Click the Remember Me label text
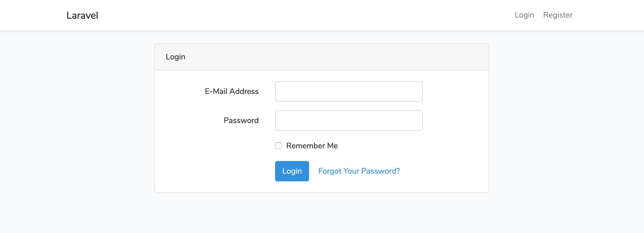 click(x=312, y=146)
